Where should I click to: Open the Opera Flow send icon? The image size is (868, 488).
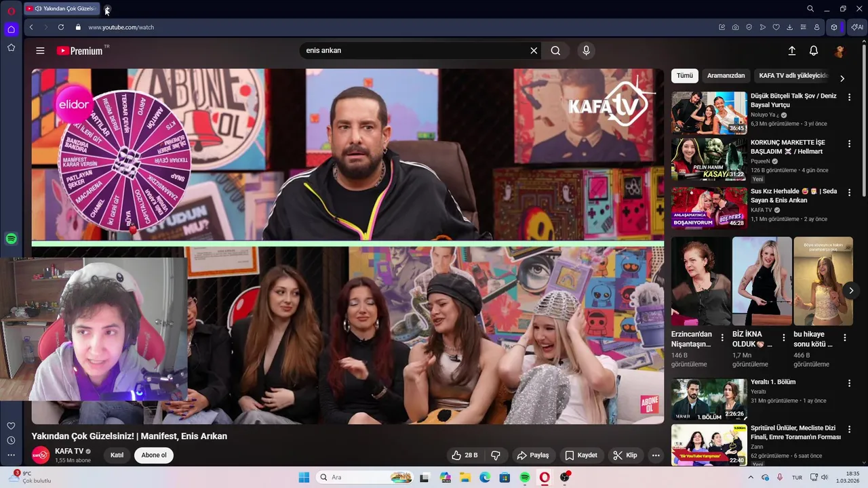point(763,27)
